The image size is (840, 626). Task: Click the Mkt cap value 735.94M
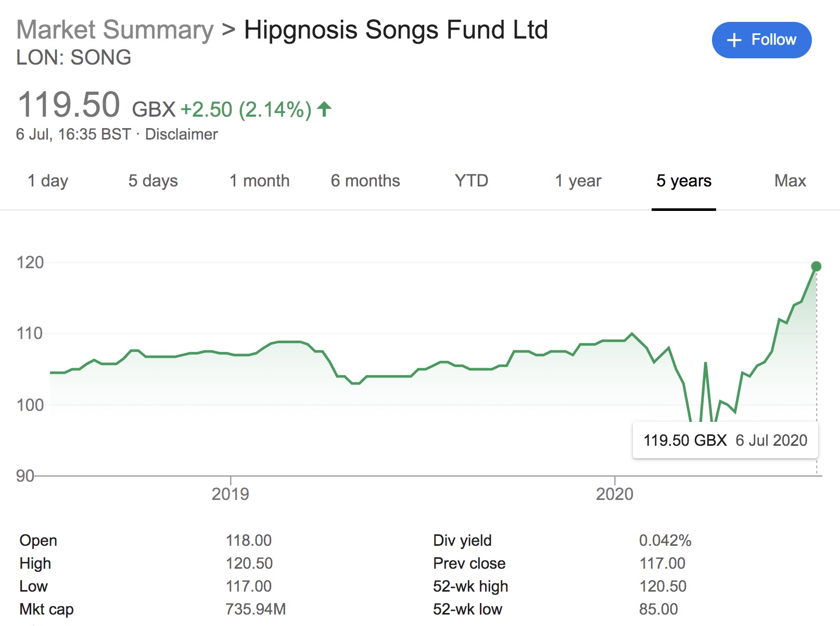(x=256, y=609)
